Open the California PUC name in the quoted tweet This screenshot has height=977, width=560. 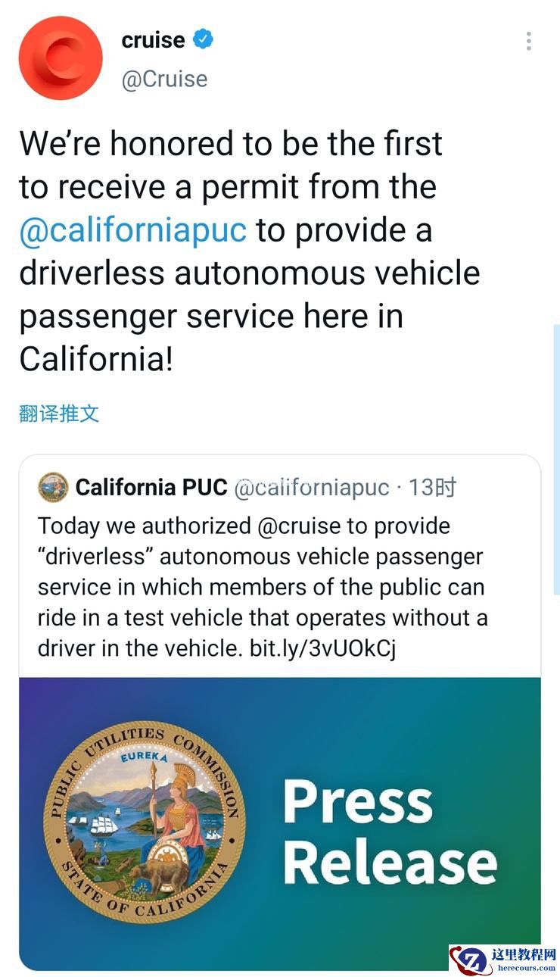(x=151, y=487)
